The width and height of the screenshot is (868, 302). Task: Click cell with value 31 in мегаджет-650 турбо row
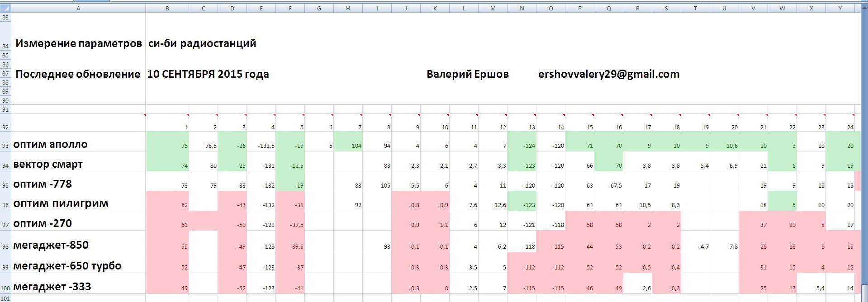753,263
